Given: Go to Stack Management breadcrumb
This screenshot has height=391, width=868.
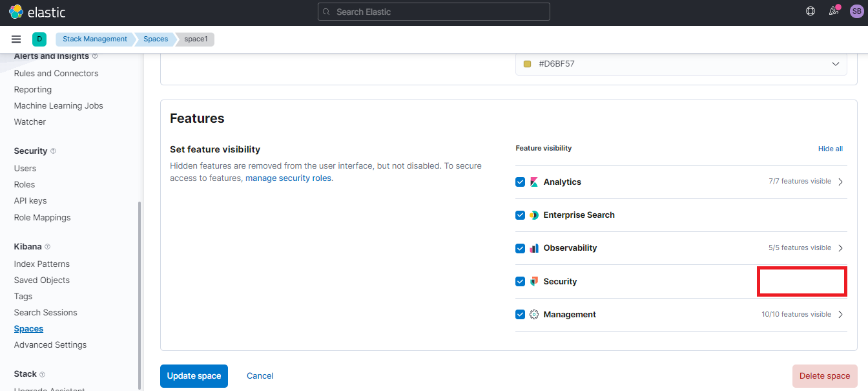Looking at the screenshot, I should [95, 39].
